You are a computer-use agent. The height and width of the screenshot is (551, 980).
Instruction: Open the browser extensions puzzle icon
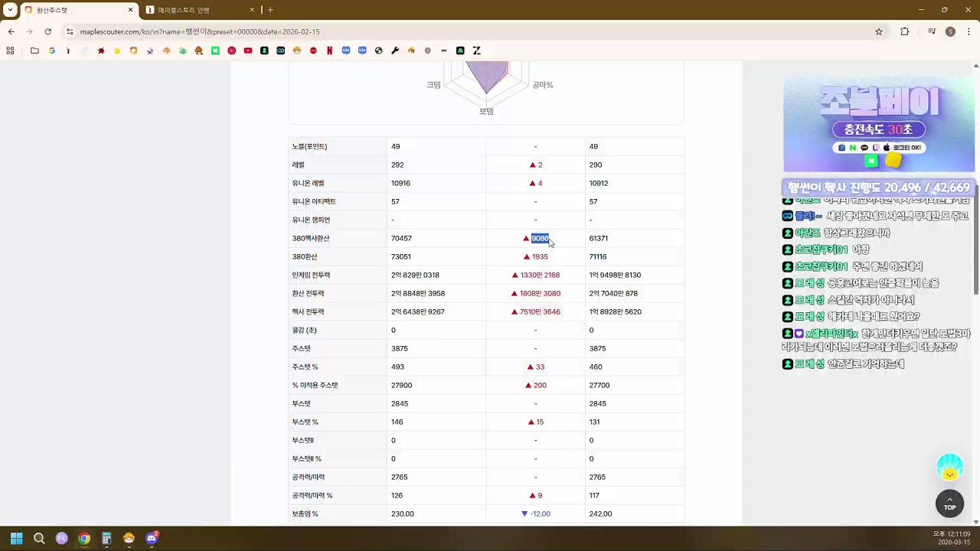point(905,31)
